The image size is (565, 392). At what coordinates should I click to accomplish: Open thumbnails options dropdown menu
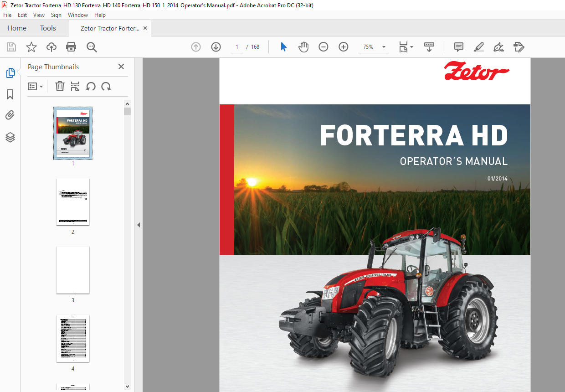coord(36,86)
